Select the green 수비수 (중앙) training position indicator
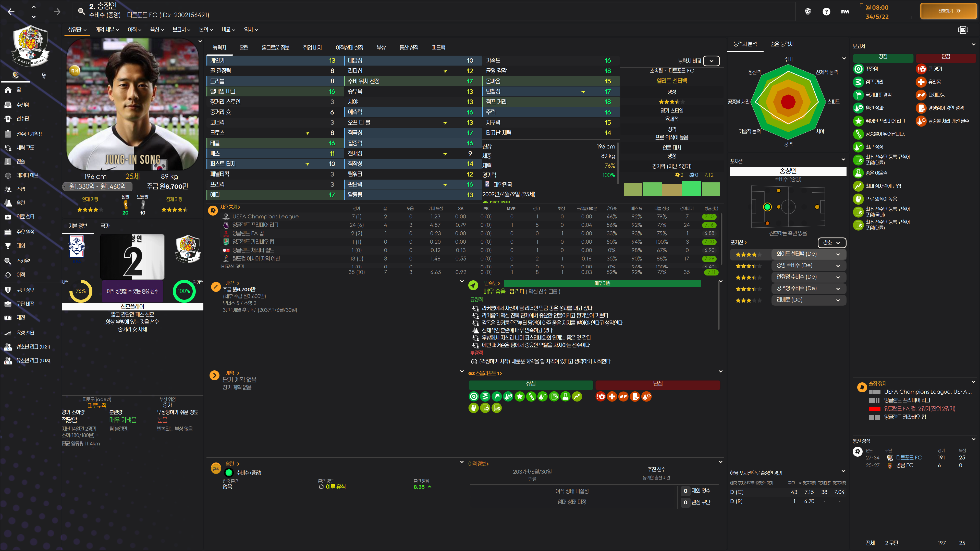 pyautogui.click(x=229, y=473)
